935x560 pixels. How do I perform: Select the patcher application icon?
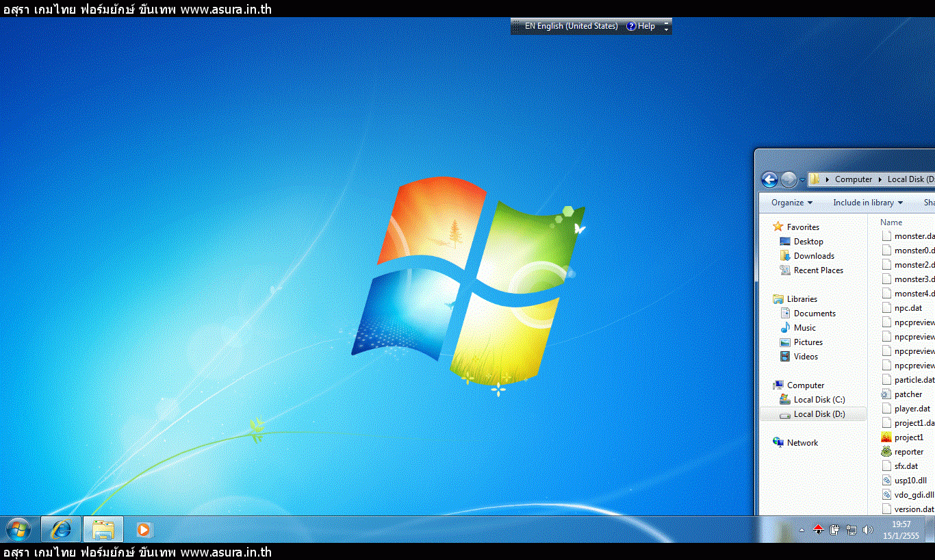(x=886, y=394)
